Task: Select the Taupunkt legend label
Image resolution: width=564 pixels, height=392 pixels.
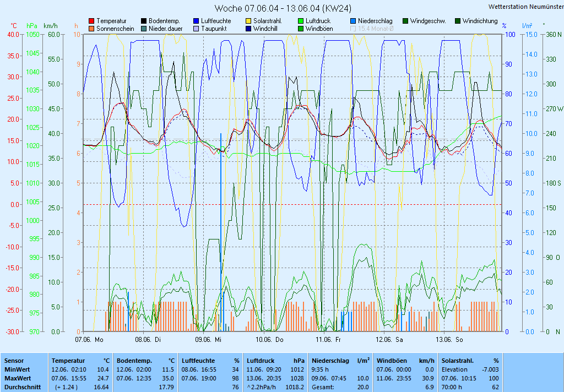Action: [214, 29]
